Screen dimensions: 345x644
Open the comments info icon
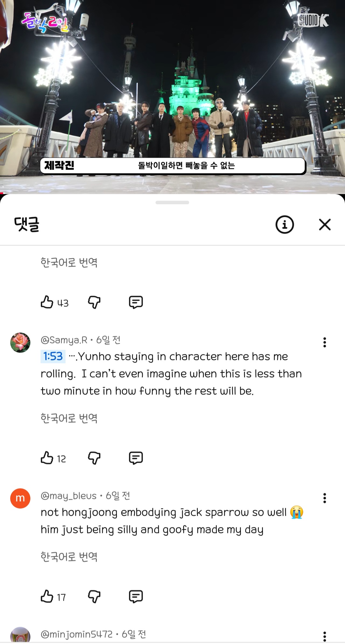pos(285,225)
